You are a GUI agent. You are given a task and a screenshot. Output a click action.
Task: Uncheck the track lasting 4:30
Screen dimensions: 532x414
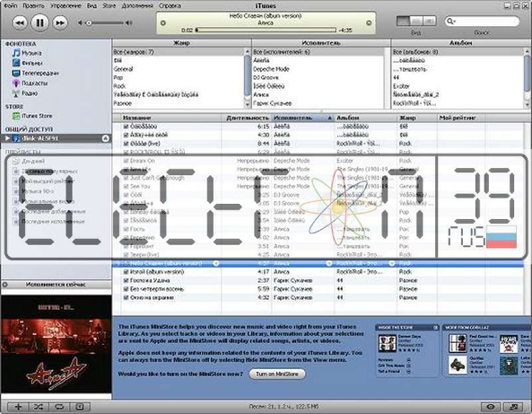[126, 135]
